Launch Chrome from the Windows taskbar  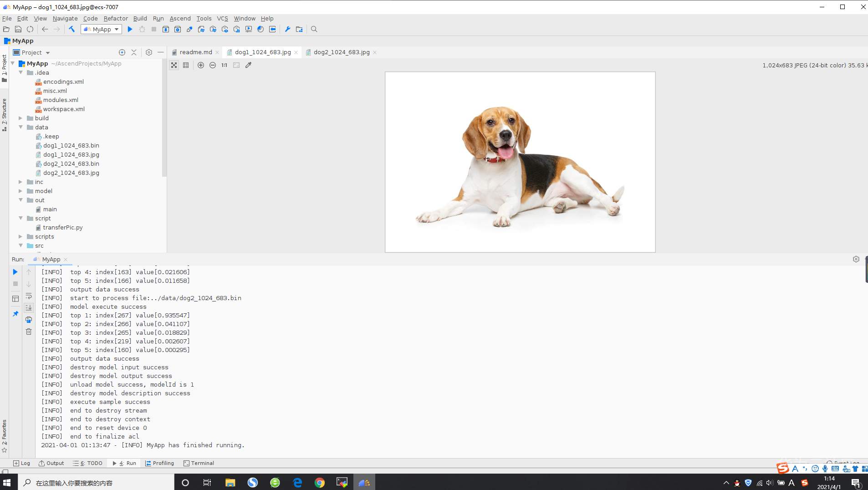point(320,482)
